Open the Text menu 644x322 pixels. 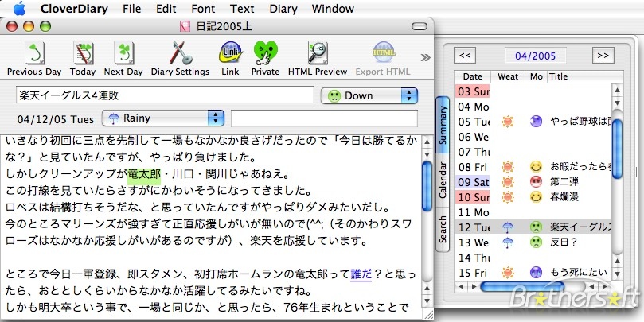tap(242, 9)
